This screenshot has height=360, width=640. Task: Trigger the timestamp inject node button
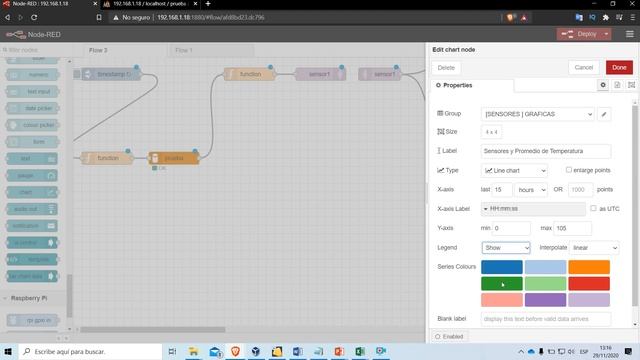(77, 74)
